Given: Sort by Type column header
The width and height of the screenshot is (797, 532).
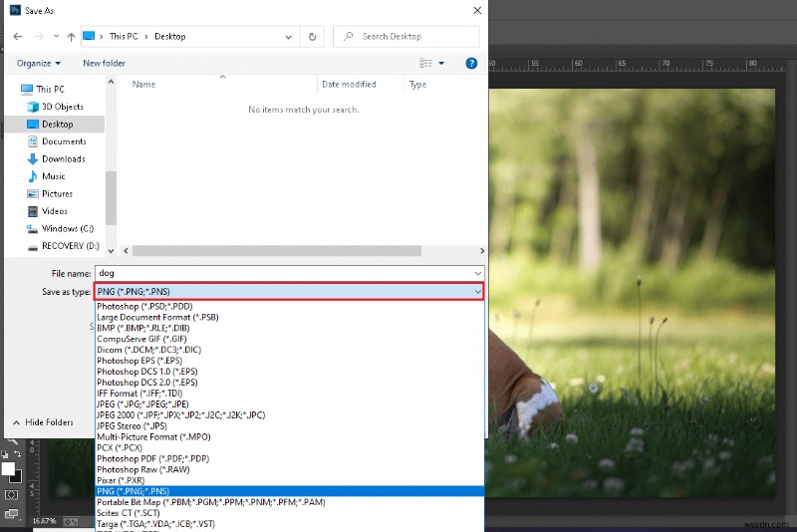Looking at the screenshot, I should 417,85.
